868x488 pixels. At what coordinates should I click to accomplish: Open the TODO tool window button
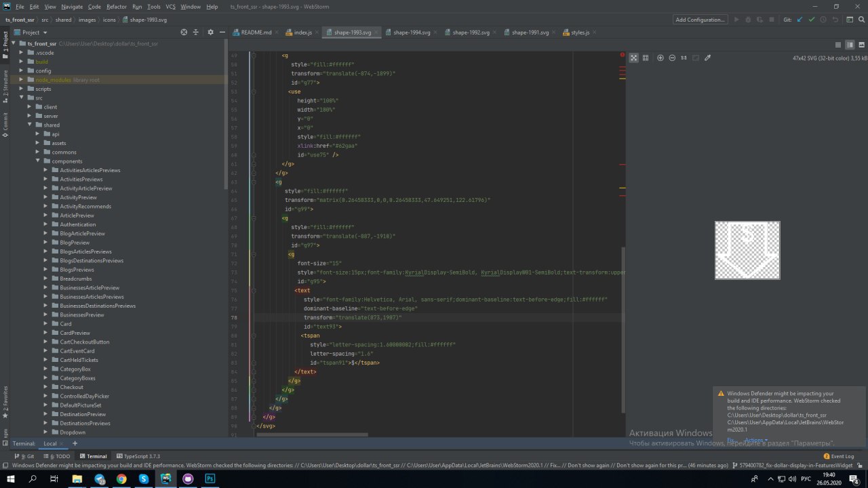point(57,456)
